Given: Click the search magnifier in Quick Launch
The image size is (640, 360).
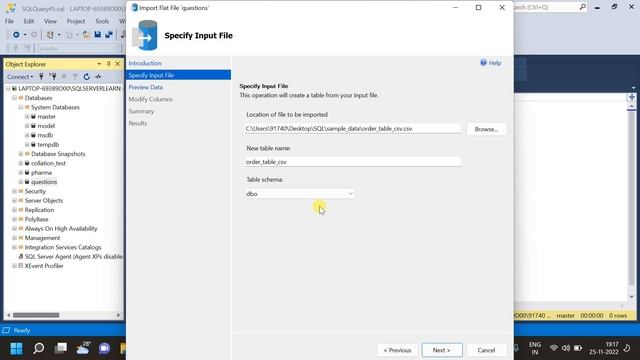Looking at the screenshot, I should tap(582, 7).
